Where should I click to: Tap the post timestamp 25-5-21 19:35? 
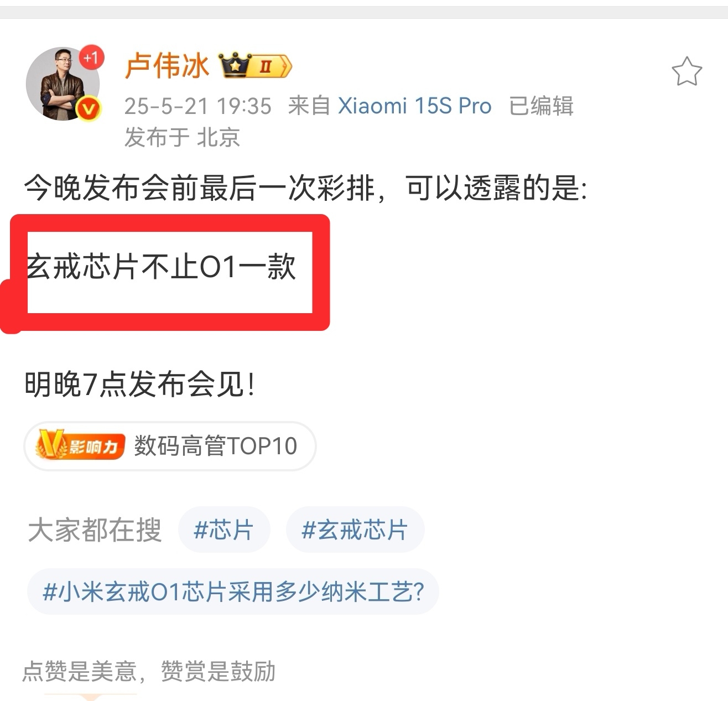click(198, 106)
